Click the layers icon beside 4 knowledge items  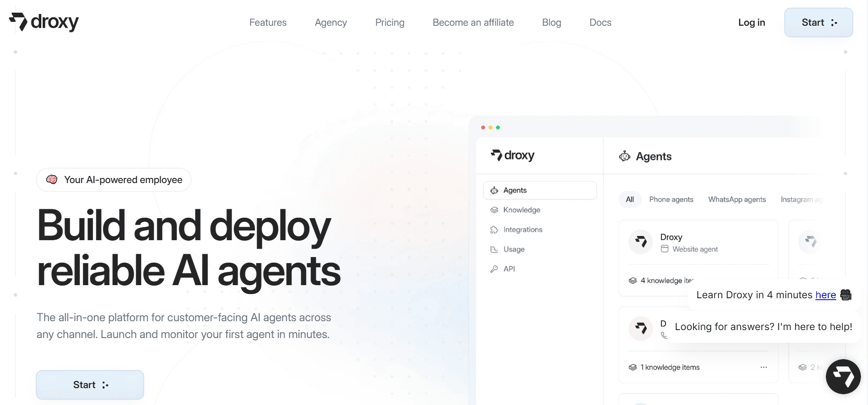coord(633,280)
